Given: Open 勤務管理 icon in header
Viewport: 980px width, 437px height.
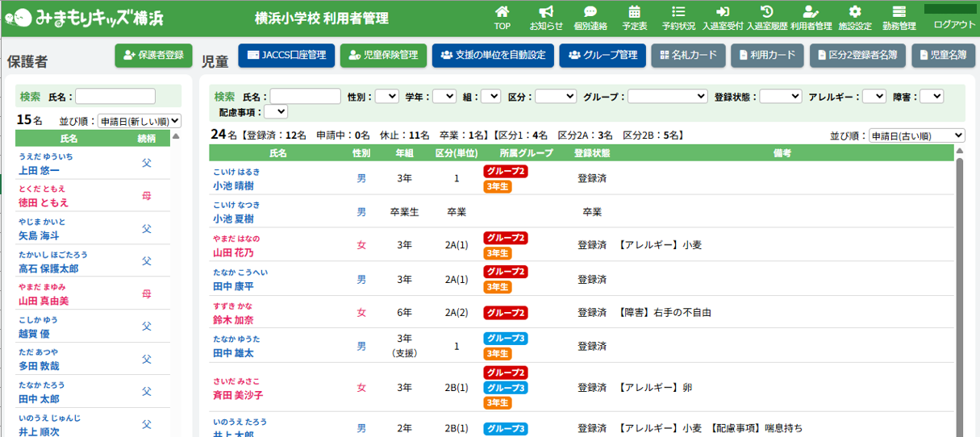Looking at the screenshot, I should 899,12.
